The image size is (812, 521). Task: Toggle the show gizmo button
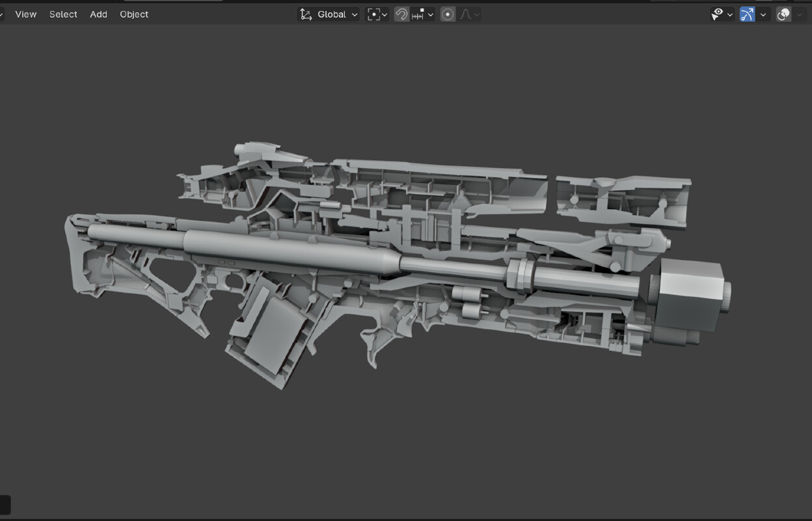pos(747,14)
